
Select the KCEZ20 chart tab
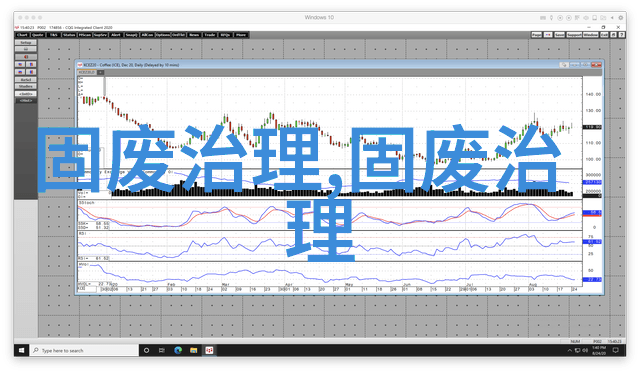pos(87,72)
